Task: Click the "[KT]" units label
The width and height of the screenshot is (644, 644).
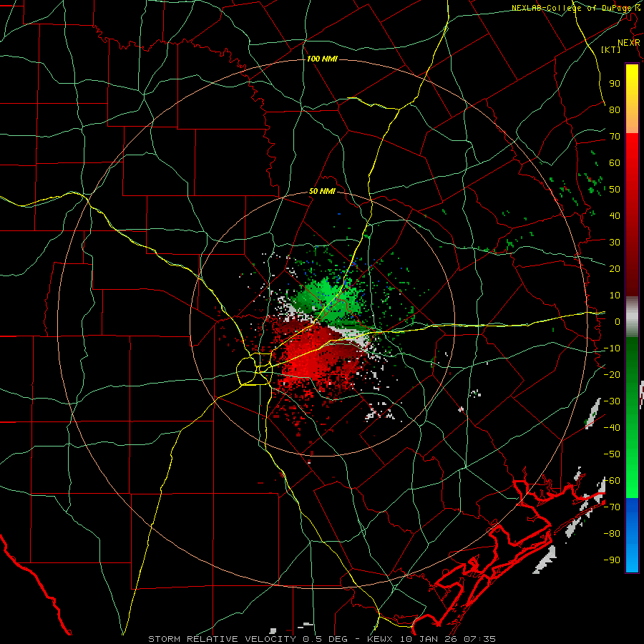Action: pyautogui.click(x=610, y=49)
